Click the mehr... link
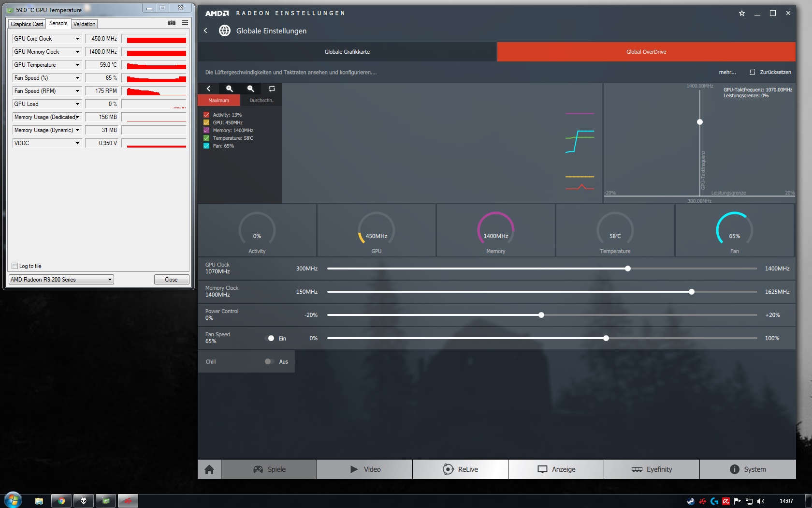This screenshot has width=812, height=508. coord(727,72)
